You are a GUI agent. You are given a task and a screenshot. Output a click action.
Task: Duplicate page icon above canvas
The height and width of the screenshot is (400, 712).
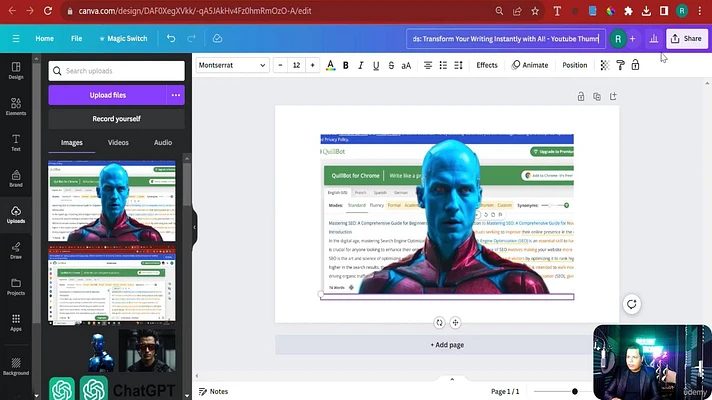pos(597,97)
